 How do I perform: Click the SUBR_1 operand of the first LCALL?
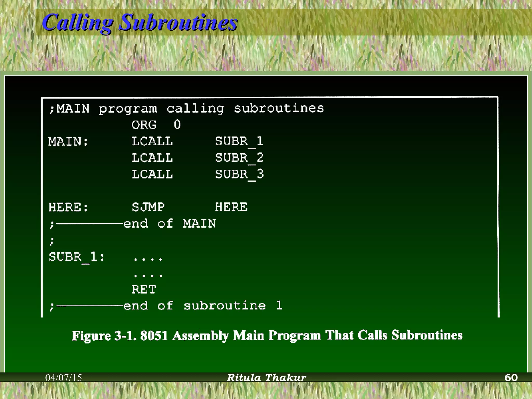[x=239, y=142]
